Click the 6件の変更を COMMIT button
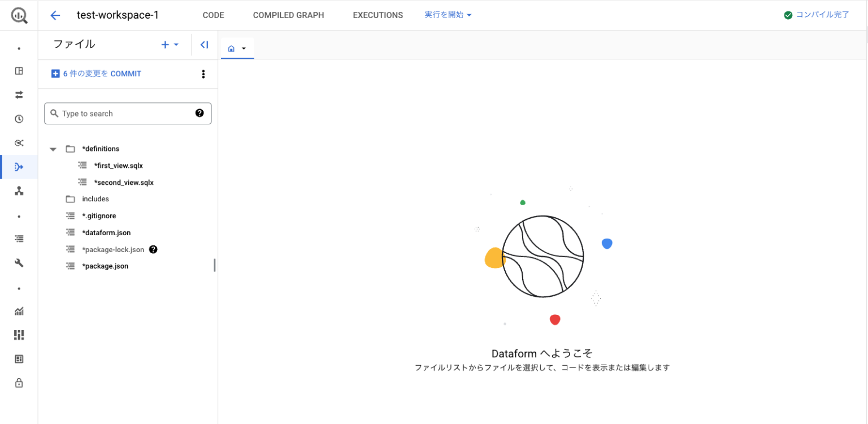Screen dimensions: 868x424 [97, 74]
